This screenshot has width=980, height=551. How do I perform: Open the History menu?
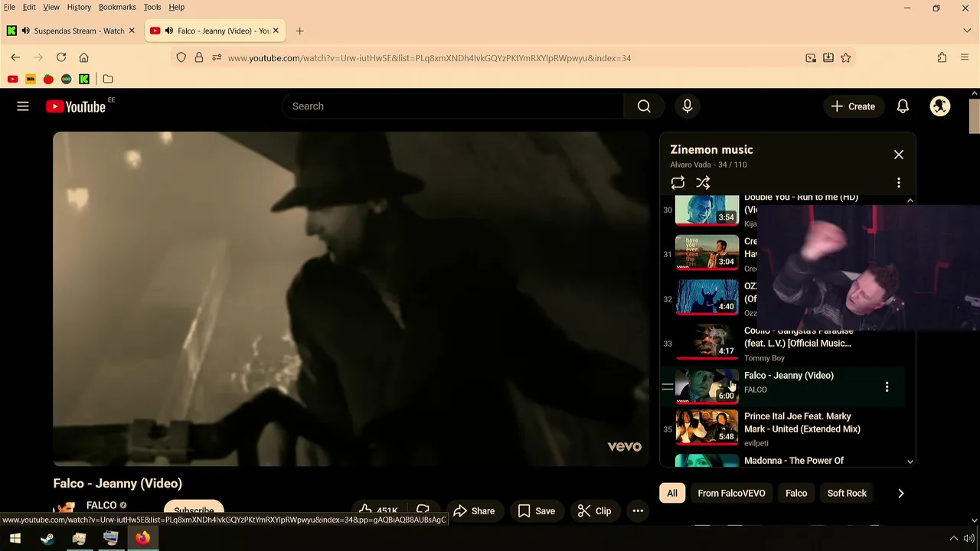click(79, 7)
